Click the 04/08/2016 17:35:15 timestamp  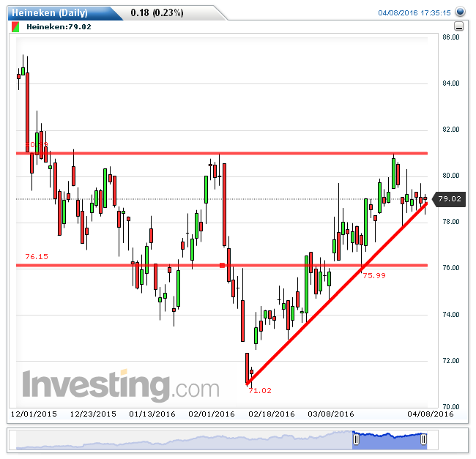pyautogui.click(x=414, y=12)
